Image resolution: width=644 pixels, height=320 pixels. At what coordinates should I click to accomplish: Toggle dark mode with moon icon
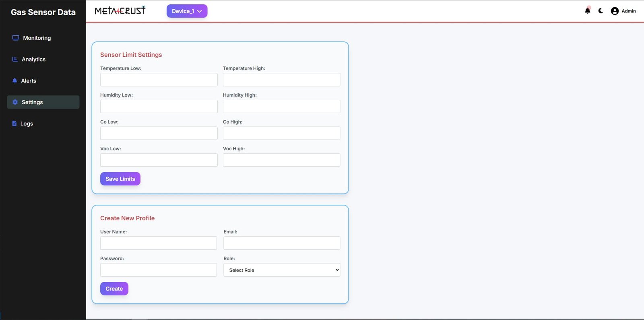(601, 11)
